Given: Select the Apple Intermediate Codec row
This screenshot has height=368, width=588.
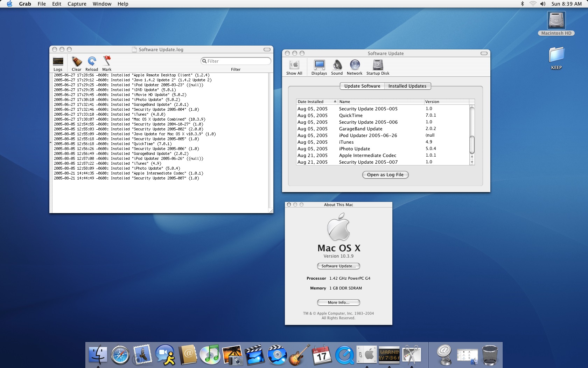Looking at the screenshot, I should [x=383, y=155].
